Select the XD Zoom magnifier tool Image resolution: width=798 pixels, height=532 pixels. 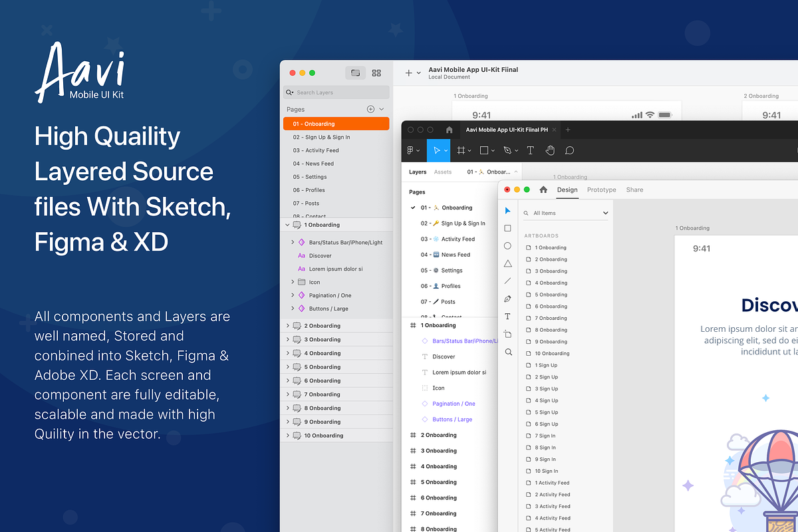pyautogui.click(x=508, y=352)
